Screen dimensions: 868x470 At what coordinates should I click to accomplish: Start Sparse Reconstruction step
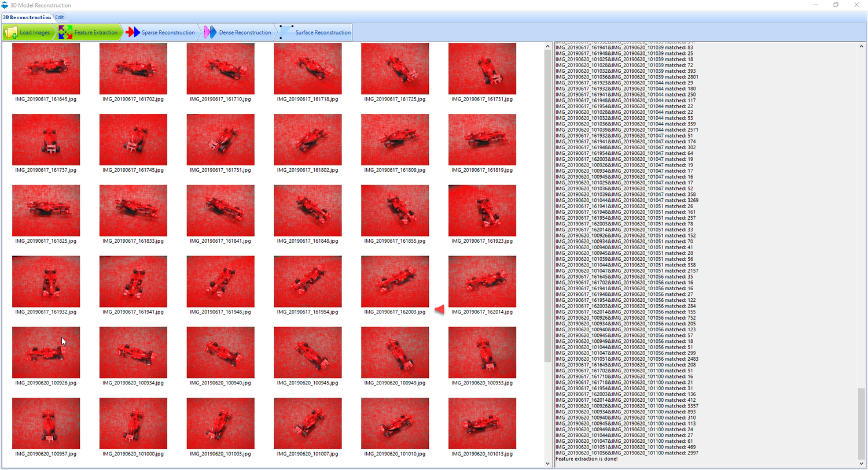[161, 32]
